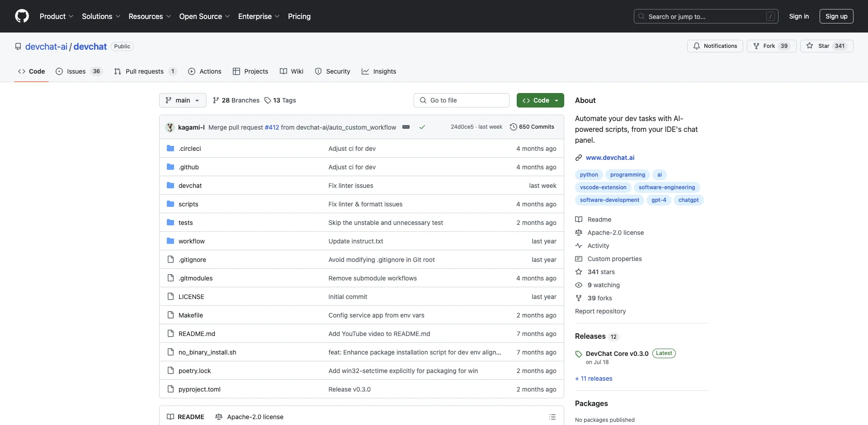Switch to the Wiki tab
This screenshot has height=425, width=868.
292,71
